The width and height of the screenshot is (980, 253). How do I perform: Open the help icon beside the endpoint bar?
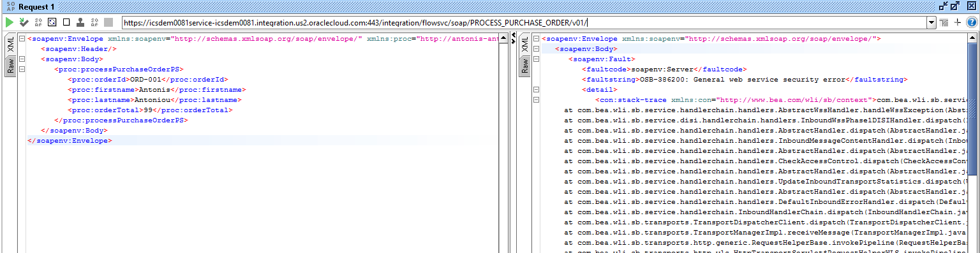pos(972,22)
